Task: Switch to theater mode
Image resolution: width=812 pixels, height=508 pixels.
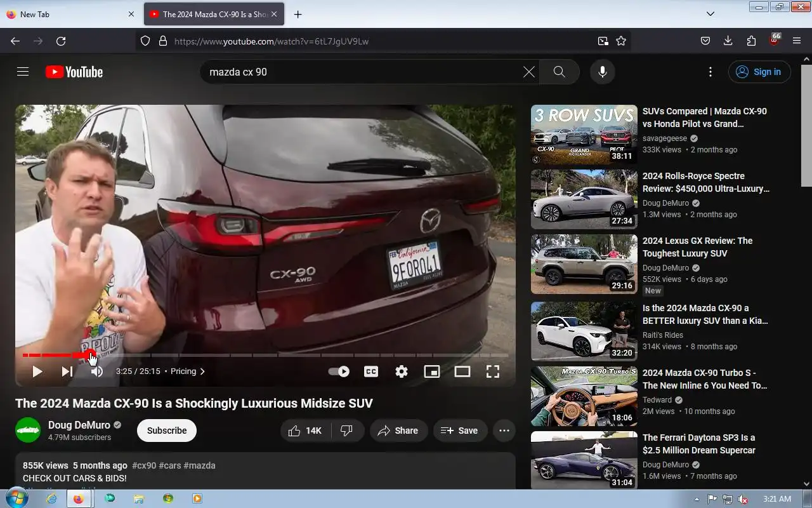Action: click(x=462, y=371)
